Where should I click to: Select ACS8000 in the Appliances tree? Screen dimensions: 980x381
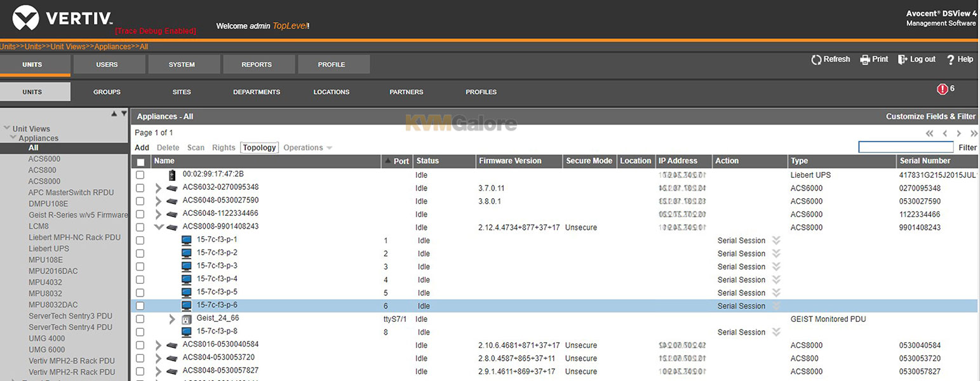coord(44,182)
